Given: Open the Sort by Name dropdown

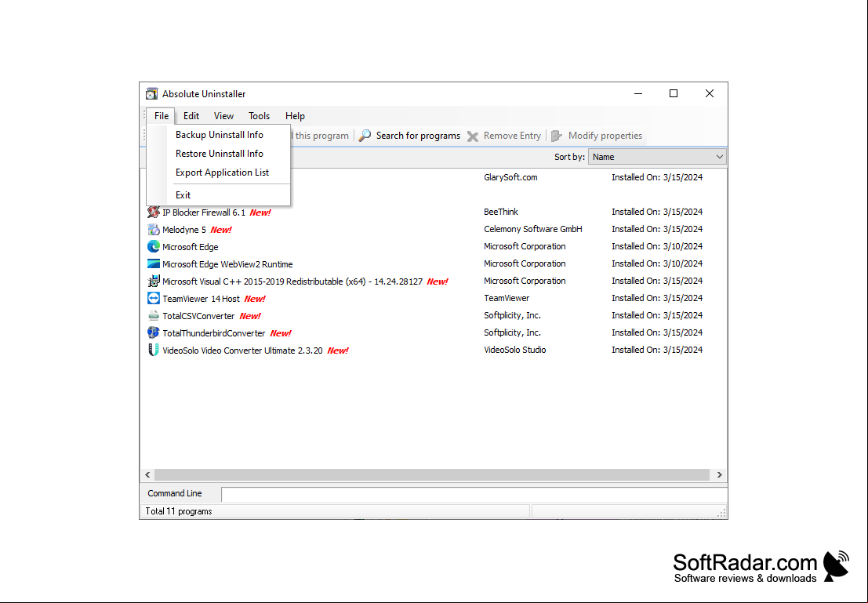Looking at the screenshot, I should pyautogui.click(x=657, y=157).
